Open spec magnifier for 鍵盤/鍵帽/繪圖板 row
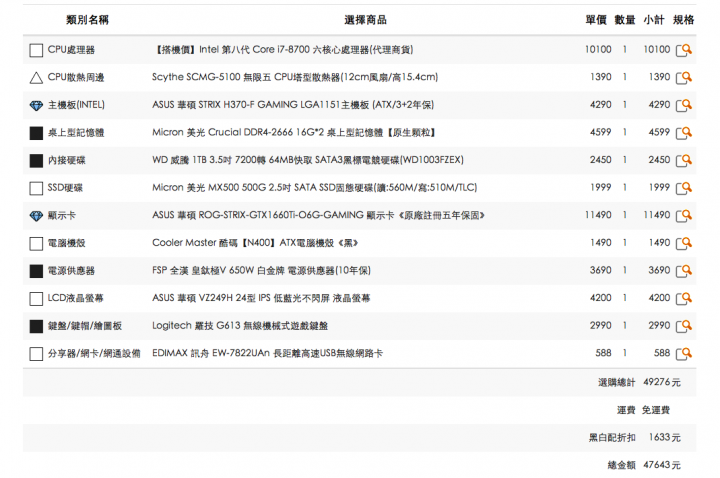The image size is (720, 478). click(684, 326)
